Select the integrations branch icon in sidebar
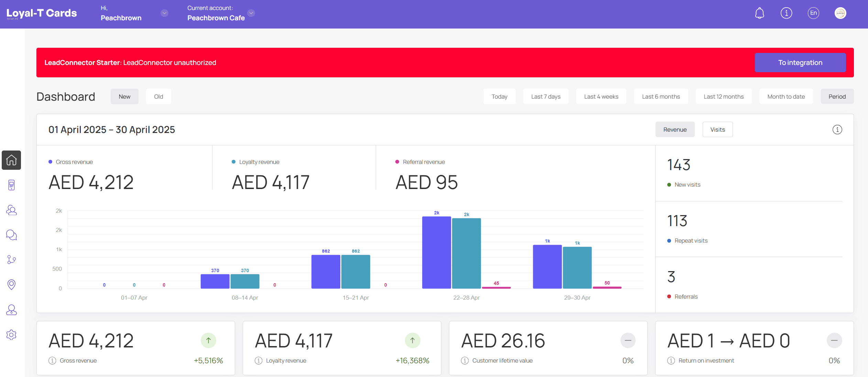868x377 pixels. pyautogui.click(x=11, y=259)
